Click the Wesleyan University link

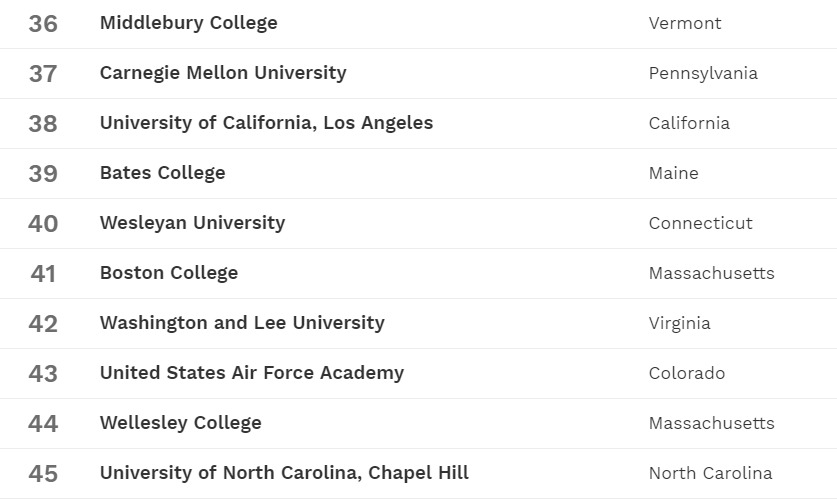[192, 223]
